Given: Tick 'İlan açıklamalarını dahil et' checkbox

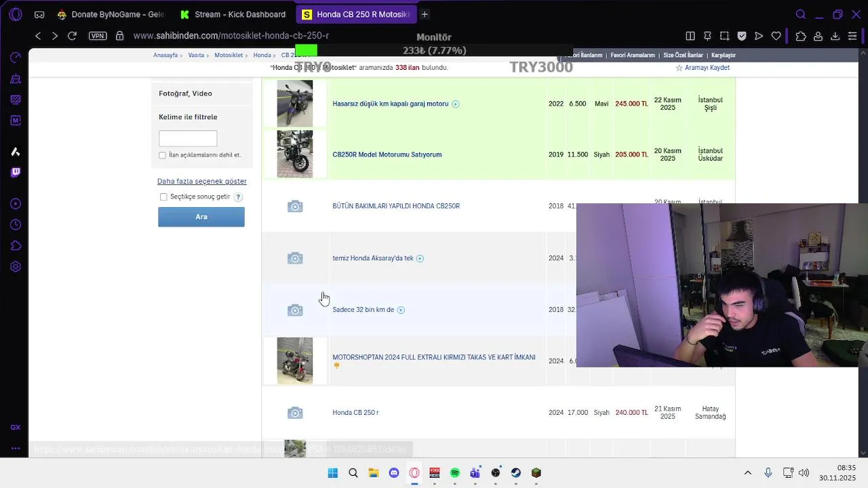Looking at the screenshot, I should click(x=162, y=155).
